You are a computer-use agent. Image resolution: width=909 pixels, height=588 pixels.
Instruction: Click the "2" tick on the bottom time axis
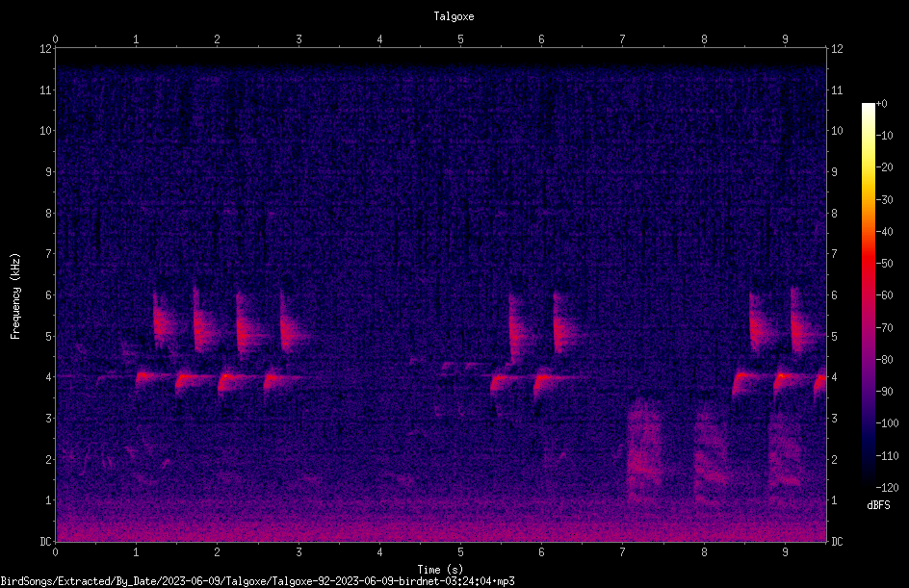[218, 552]
